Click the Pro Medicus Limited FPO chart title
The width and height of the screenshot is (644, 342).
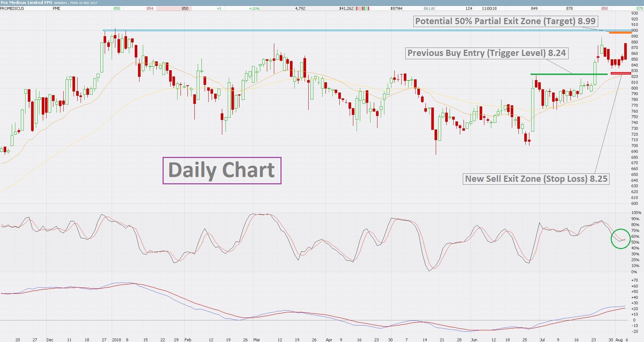[26, 3]
